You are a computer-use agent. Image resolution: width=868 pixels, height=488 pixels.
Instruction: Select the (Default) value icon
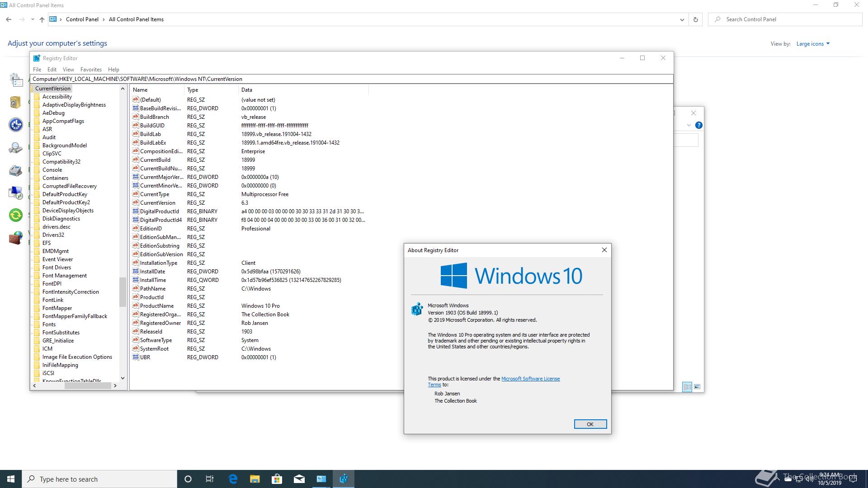tap(136, 99)
